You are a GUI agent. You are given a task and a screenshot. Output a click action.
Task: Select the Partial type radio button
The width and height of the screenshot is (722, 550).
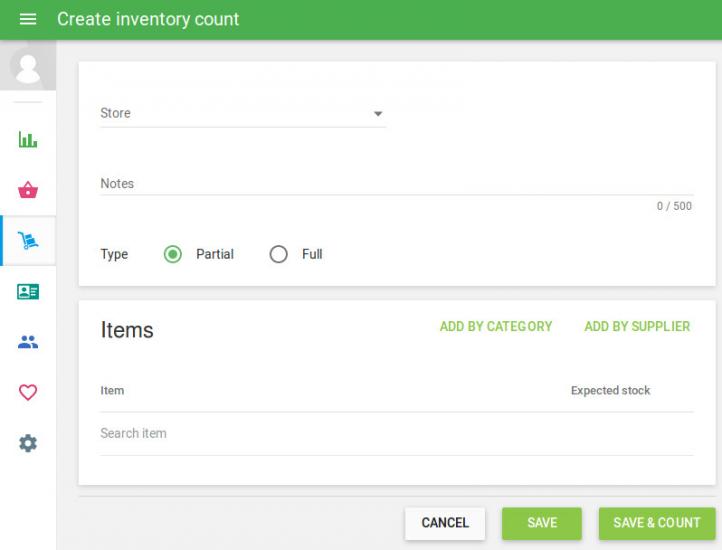tap(173, 254)
